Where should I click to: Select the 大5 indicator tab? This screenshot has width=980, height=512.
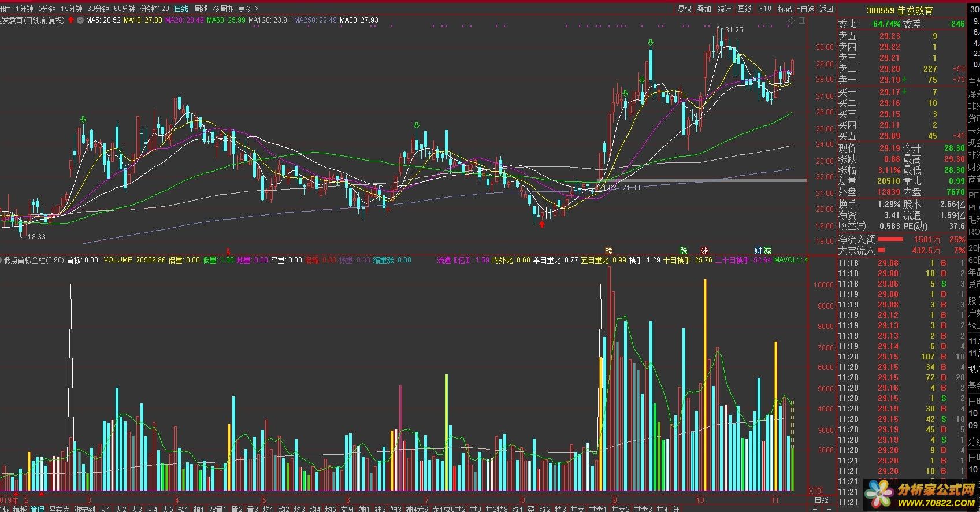pos(168,509)
